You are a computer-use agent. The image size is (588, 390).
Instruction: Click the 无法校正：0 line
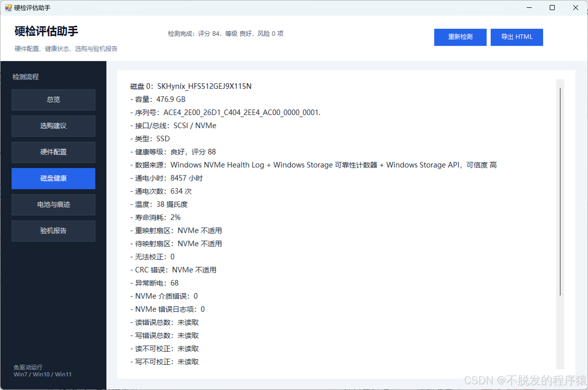click(x=152, y=257)
